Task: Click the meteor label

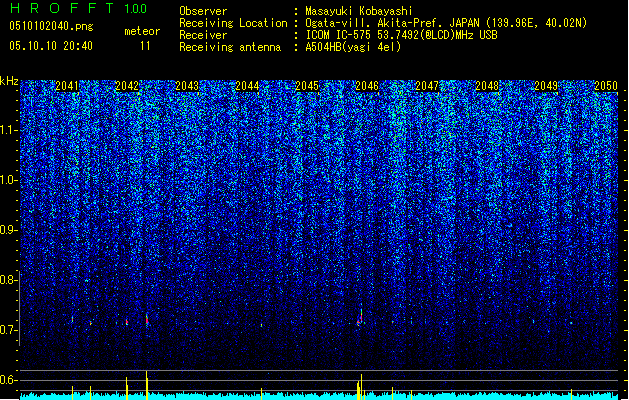Action: (142, 31)
